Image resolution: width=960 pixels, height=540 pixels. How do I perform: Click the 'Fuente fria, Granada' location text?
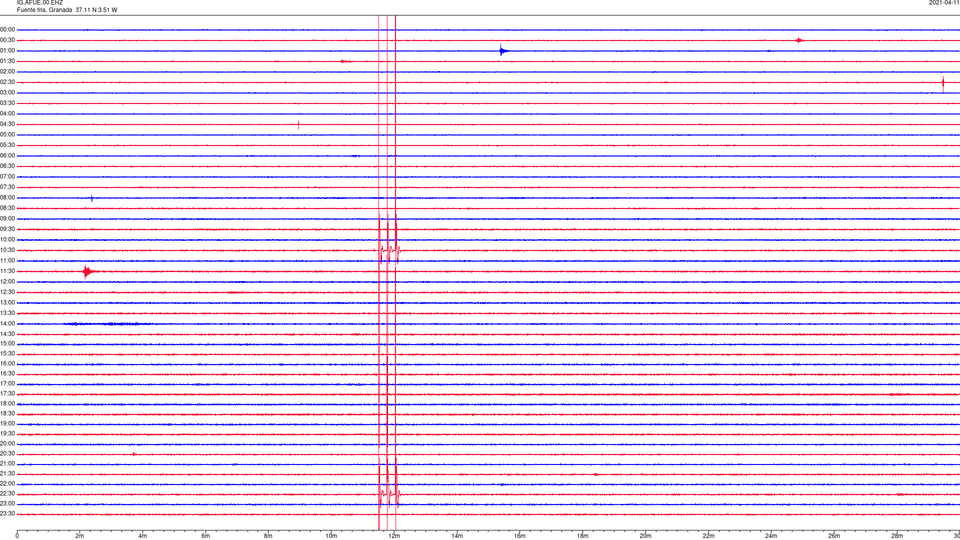pos(45,10)
